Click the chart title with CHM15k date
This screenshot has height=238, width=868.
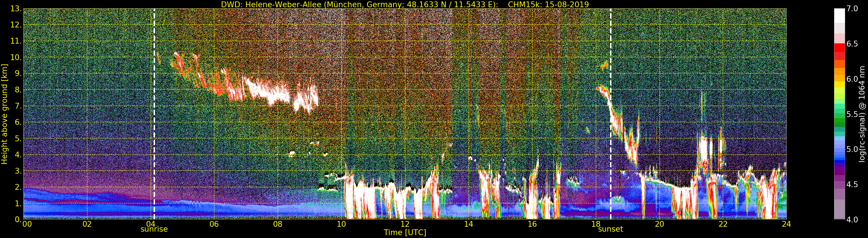point(405,4)
